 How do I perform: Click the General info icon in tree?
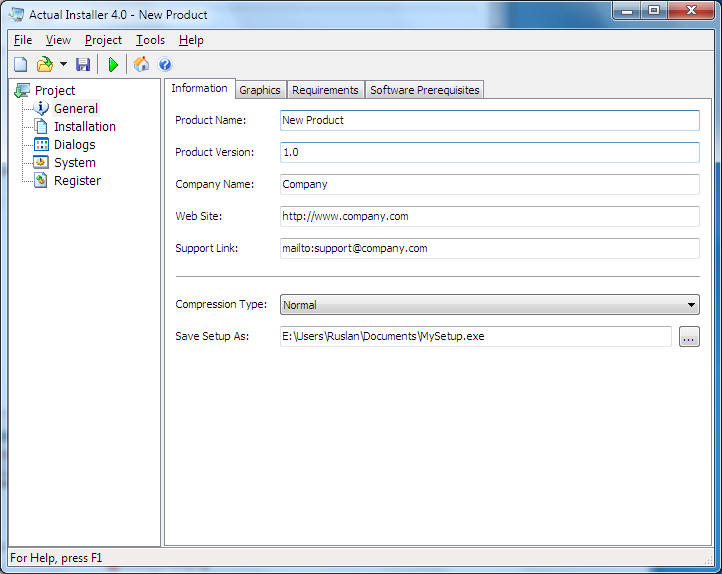coord(41,108)
